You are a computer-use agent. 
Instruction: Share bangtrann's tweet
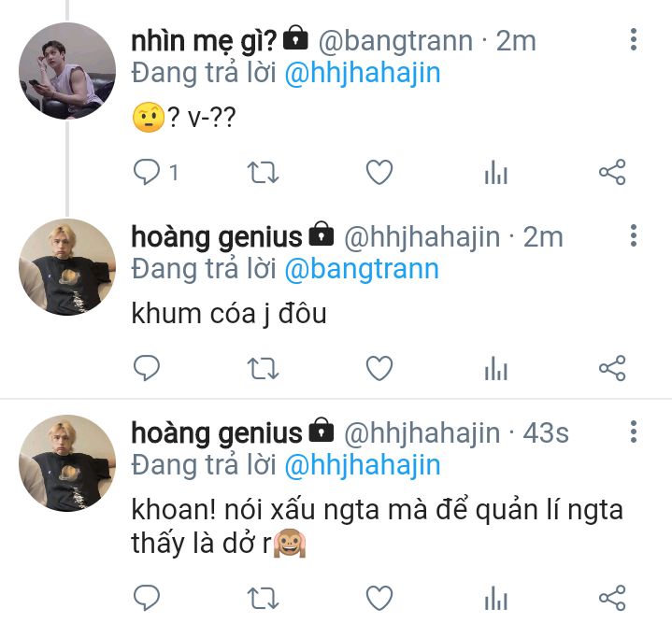click(612, 172)
